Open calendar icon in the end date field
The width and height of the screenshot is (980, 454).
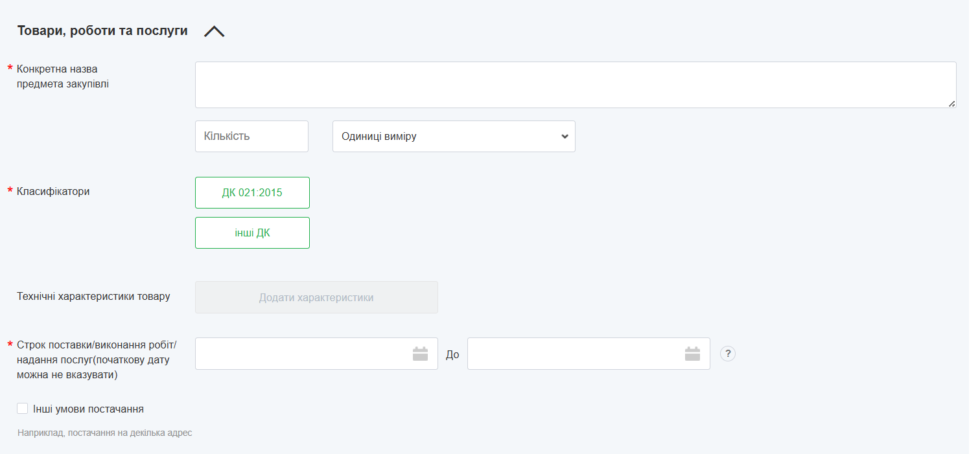[x=692, y=354]
